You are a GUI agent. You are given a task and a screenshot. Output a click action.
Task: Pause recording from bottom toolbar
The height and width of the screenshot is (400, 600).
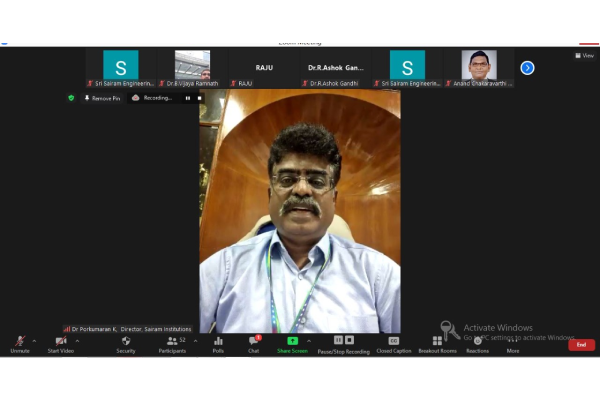coord(338,340)
